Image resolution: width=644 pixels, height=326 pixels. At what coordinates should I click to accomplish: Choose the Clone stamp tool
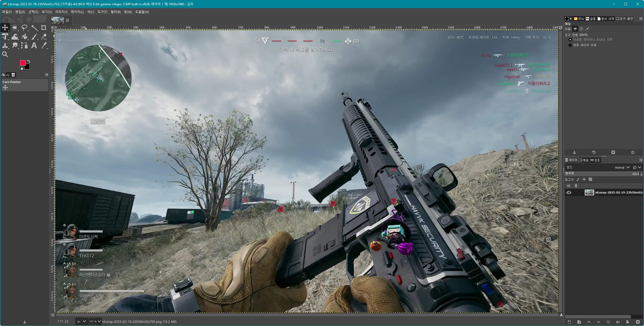tap(5, 46)
